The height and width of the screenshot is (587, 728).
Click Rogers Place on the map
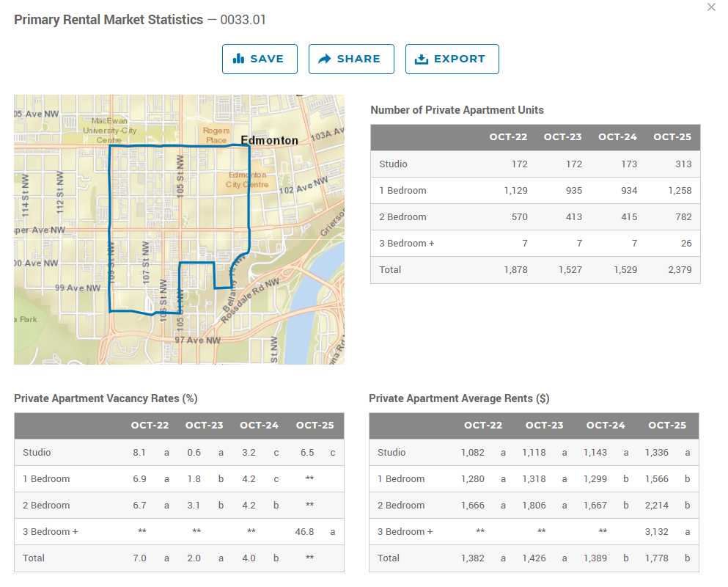(x=216, y=135)
